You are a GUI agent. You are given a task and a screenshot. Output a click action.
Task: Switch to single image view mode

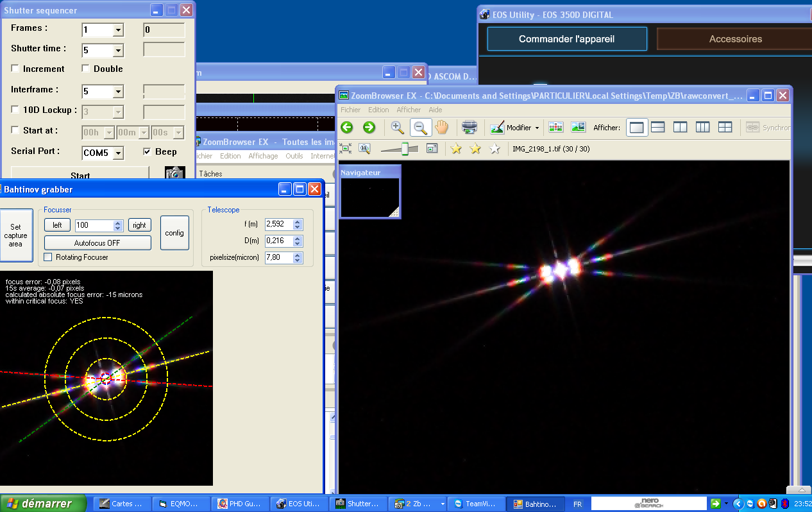coord(636,127)
